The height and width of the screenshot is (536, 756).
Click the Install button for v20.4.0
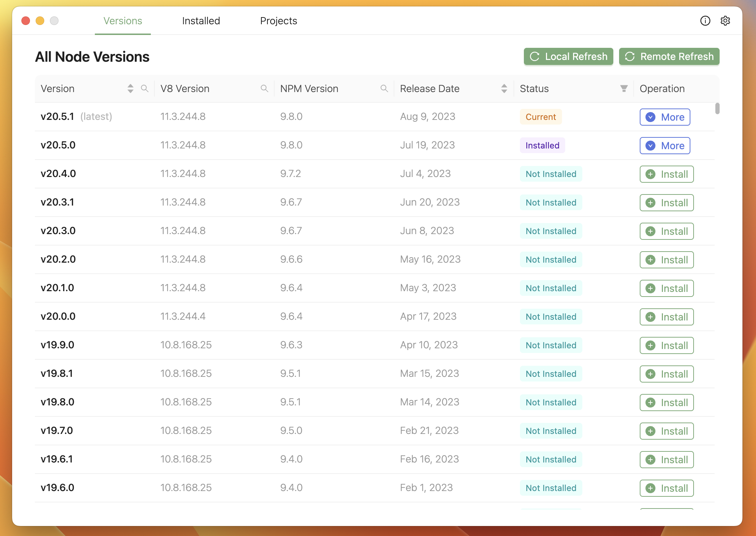667,173
